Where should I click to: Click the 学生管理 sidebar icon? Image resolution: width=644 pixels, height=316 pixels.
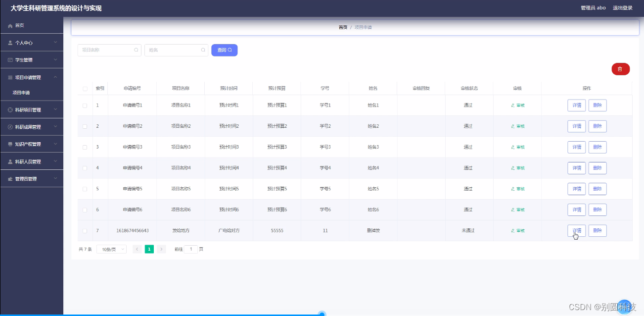coord(11,59)
